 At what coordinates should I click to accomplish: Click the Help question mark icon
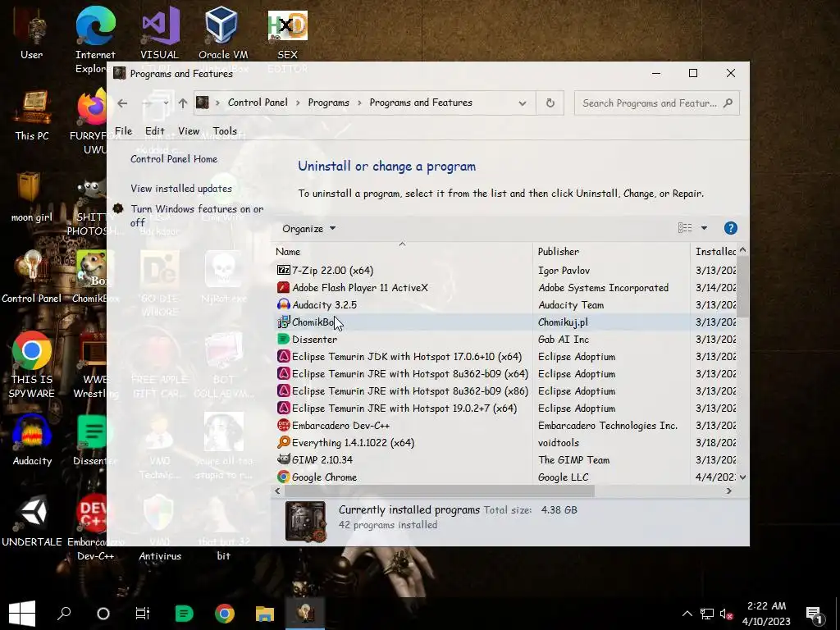point(730,228)
